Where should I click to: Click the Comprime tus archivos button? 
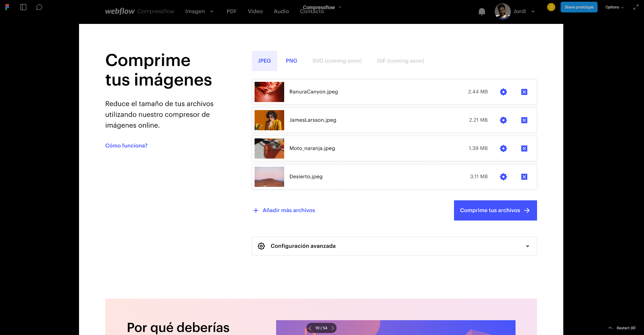click(x=495, y=210)
